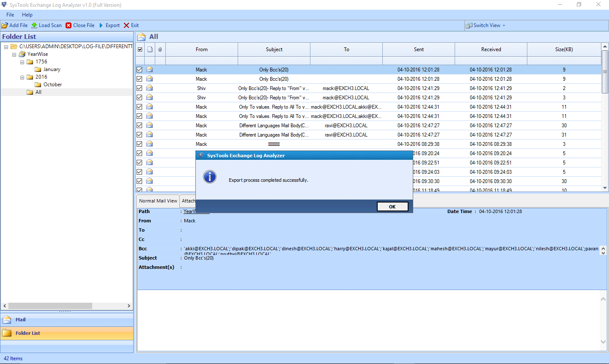The image size is (609, 364).
Task: Click the mail body scroll down arrow
Action: click(604, 342)
